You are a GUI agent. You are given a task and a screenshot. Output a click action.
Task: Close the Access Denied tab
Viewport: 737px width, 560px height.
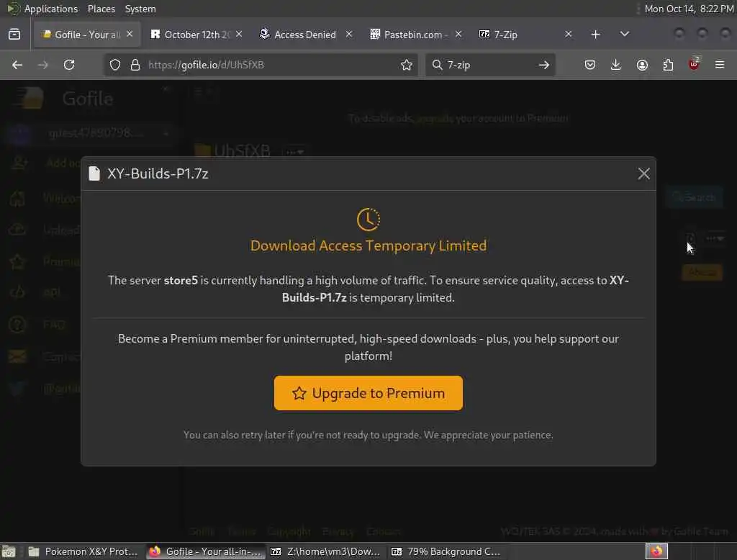click(349, 34)
